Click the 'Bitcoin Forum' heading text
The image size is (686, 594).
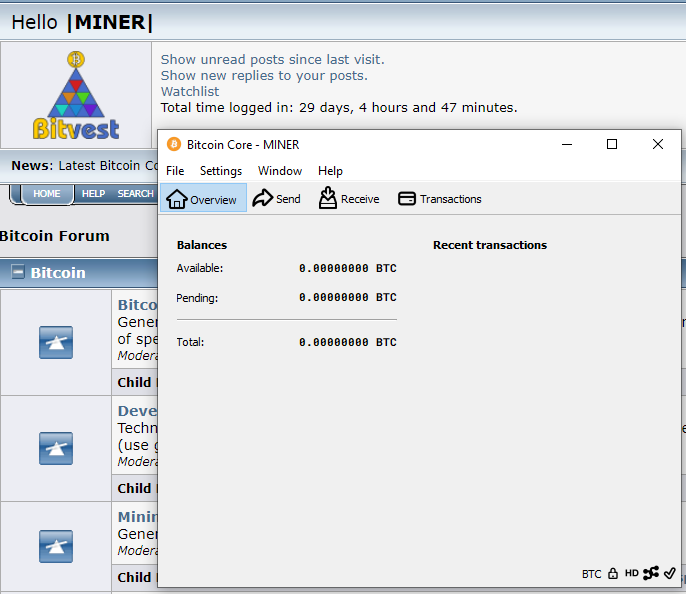point(55,236)
